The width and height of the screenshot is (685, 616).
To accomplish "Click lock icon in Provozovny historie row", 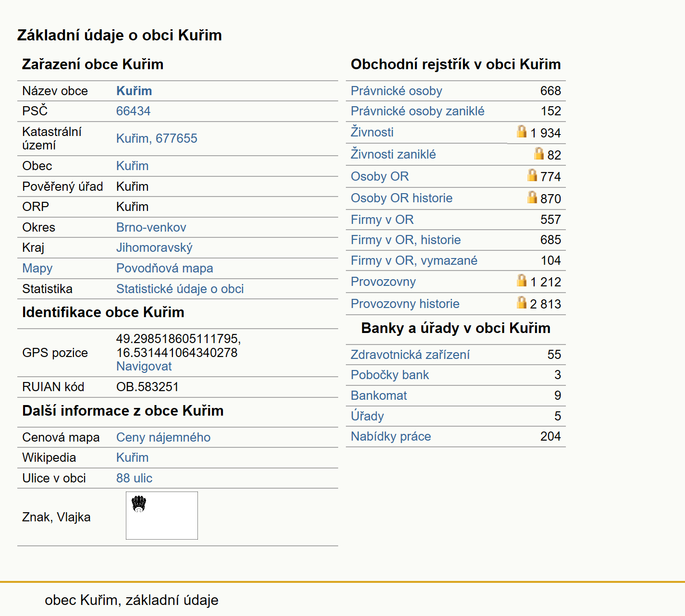I will pos(522,302).
